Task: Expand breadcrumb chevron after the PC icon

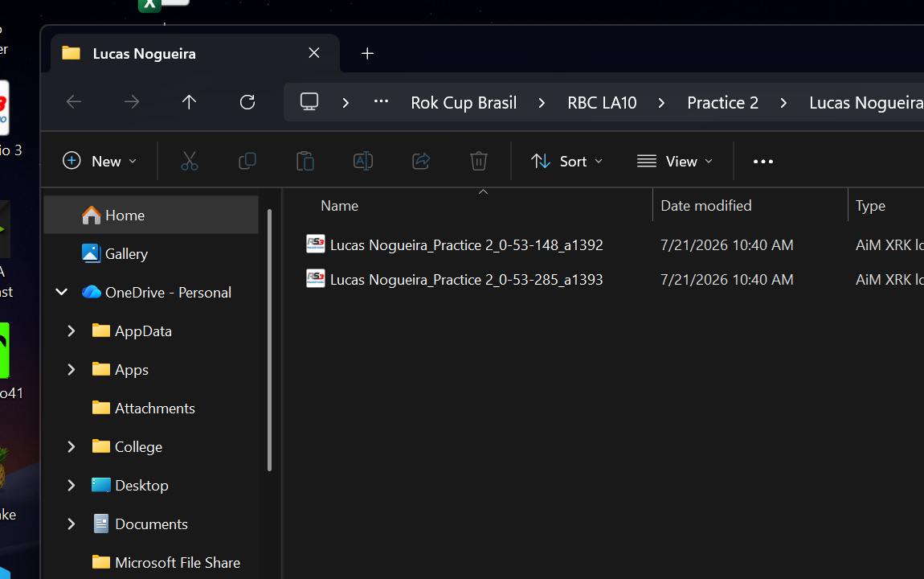Action: [346, 103]
